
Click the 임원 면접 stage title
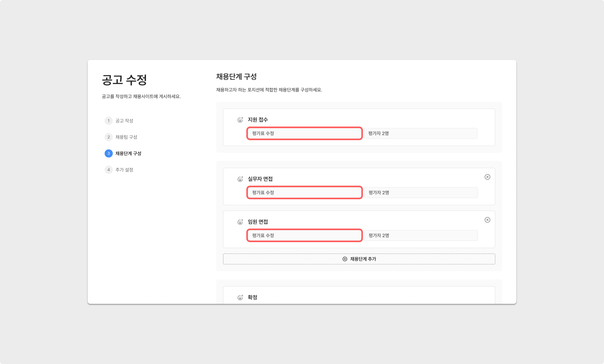258,222
